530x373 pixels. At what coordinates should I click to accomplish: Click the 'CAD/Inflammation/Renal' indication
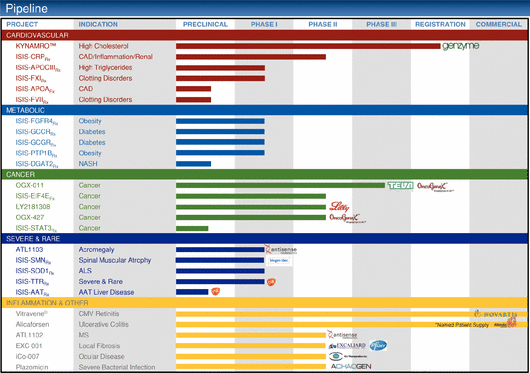click(116, 56)
